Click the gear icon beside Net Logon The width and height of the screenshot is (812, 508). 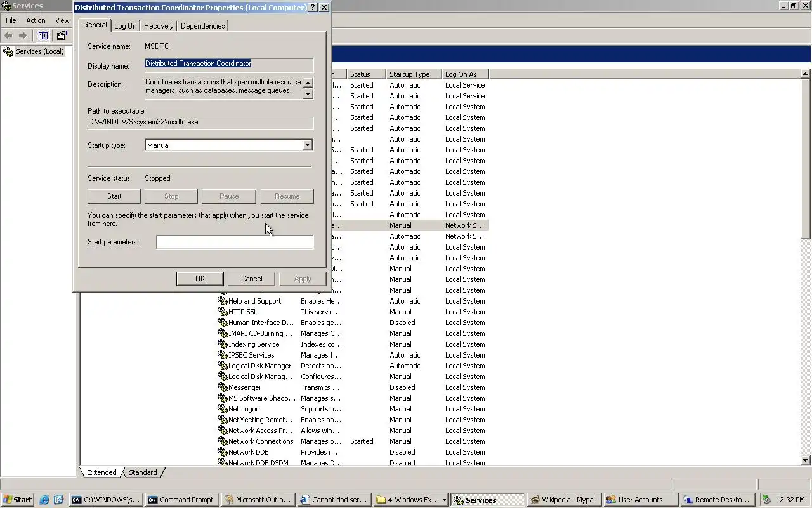[223, 409]
